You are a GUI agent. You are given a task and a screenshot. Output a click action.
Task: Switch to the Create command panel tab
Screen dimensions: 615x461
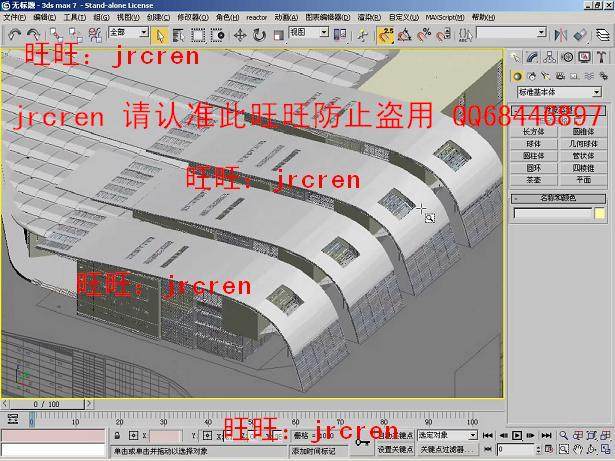pyautogui.click(x=515, y=57)
